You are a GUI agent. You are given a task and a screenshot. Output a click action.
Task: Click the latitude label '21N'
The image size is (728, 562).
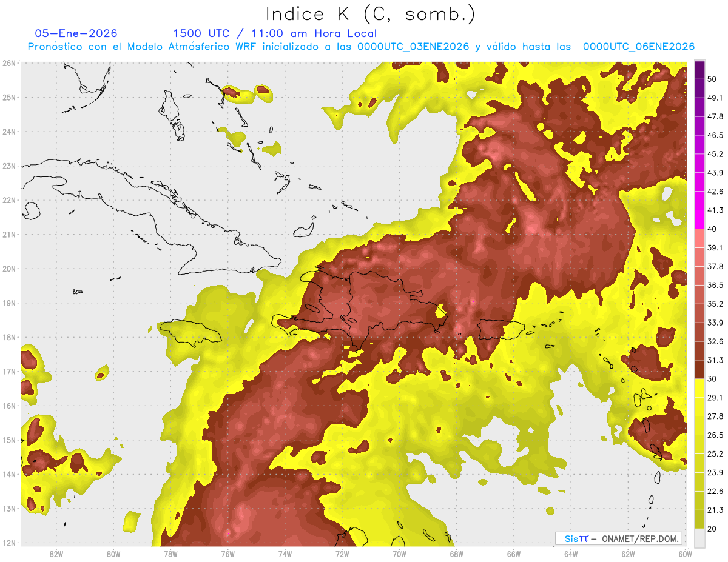coord(9,235)
